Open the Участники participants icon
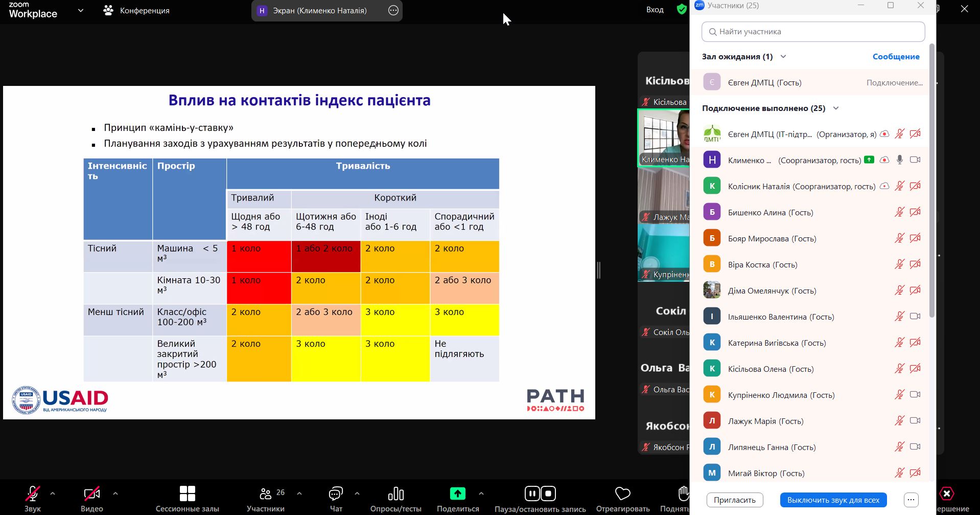The width and height of the screenshot is (980, 515). (266, 494)
